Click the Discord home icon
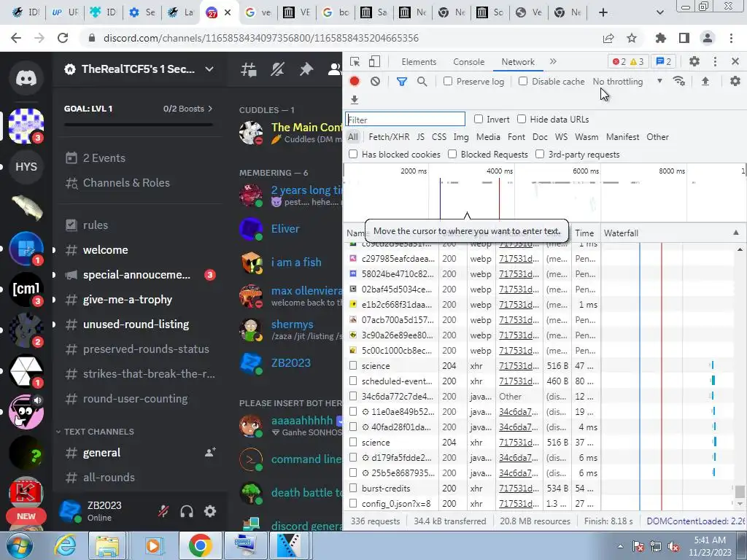This screenshot has height=560, width=747. [26, 77]
